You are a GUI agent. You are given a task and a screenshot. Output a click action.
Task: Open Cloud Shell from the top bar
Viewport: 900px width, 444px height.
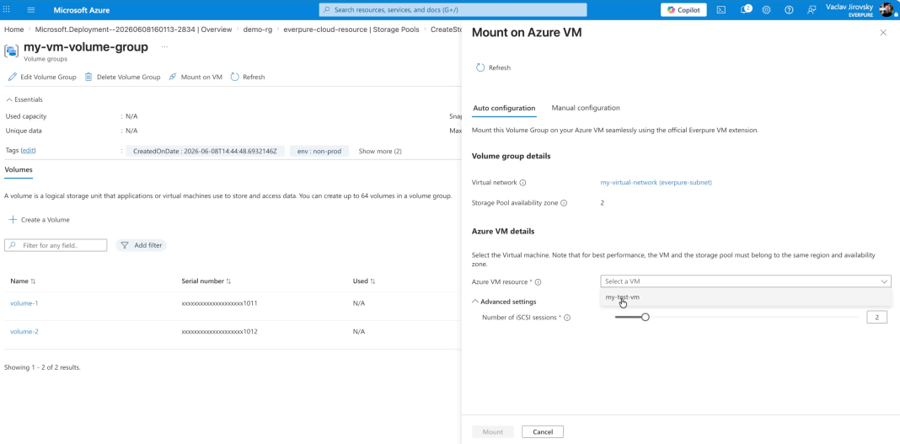coord(721,10)
